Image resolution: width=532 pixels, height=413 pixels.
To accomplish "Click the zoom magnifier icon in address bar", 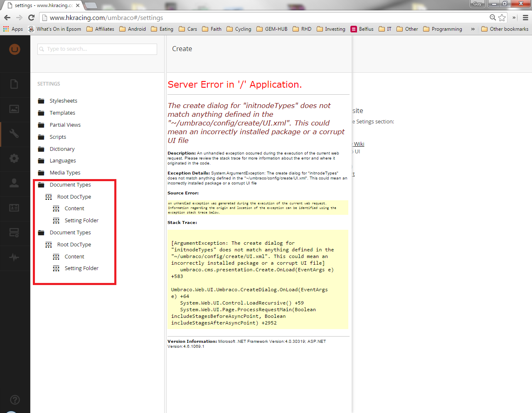I will tap(493, 17).
